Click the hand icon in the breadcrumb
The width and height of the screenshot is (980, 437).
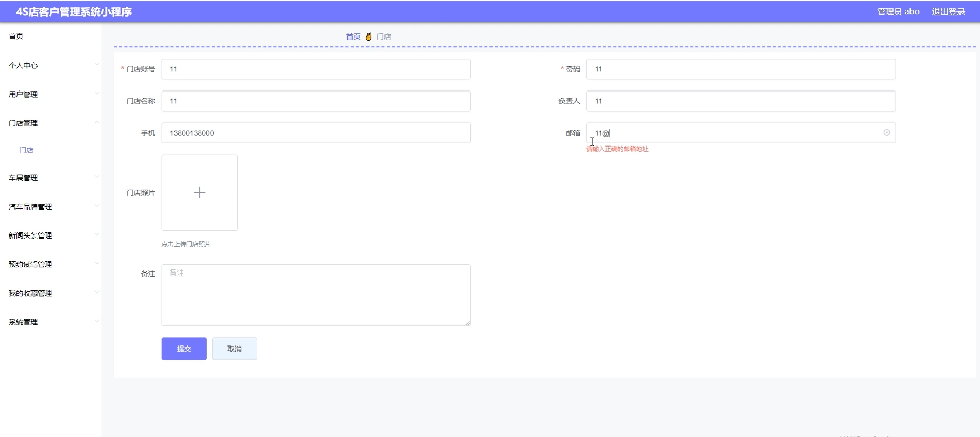(x=369, y=37)
